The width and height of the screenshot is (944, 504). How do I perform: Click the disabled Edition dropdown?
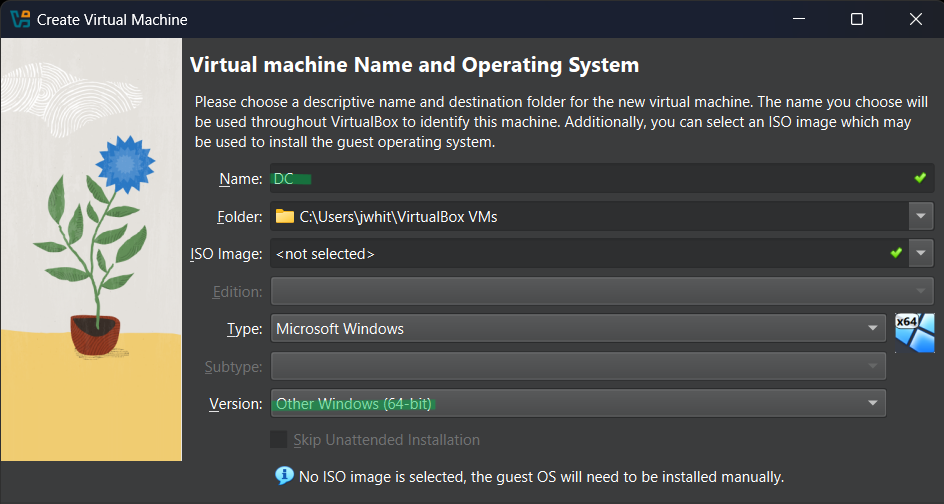602,291
